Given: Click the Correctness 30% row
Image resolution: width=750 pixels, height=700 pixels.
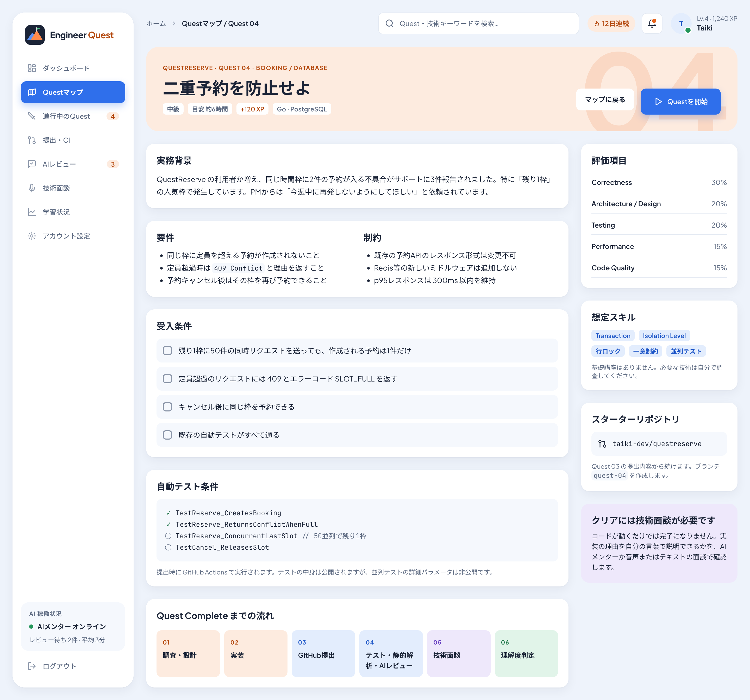Looking at the screenshot, I should click(x=659, y=182).
